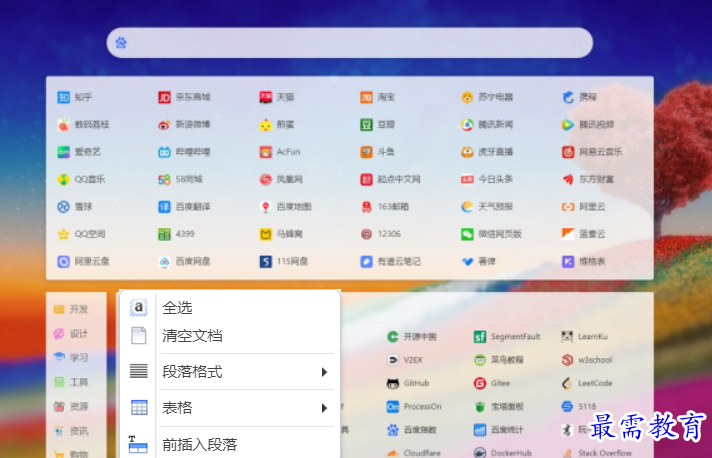Open the 腾讯新闻 shortcut icon
The height and width of the screenshot is (458, 712).
click(x=467, y=124)
